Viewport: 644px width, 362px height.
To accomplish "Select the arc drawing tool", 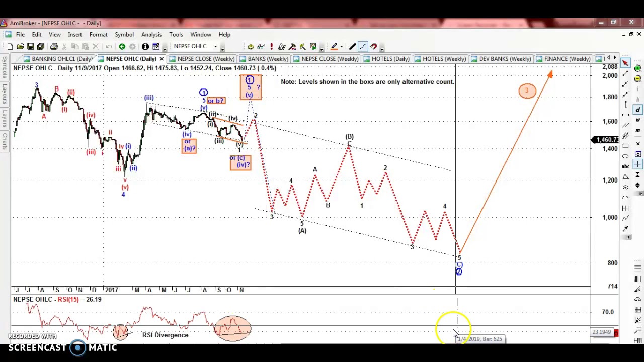I will pos(625,197).
